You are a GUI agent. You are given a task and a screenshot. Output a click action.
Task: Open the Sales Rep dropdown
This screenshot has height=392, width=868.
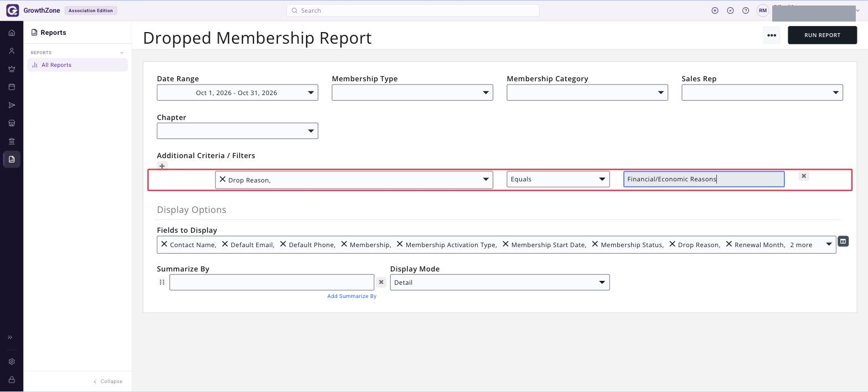point(762,92)
